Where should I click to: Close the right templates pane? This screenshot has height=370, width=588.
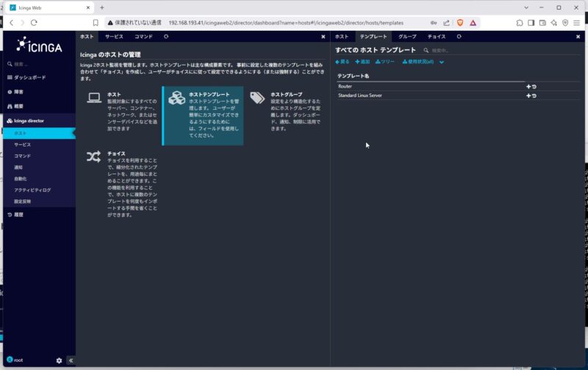578,37
